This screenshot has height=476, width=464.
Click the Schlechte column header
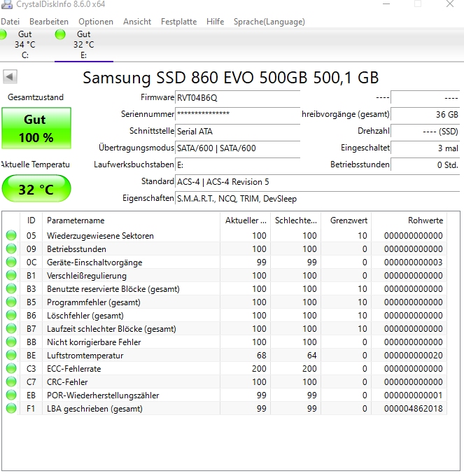295,220
